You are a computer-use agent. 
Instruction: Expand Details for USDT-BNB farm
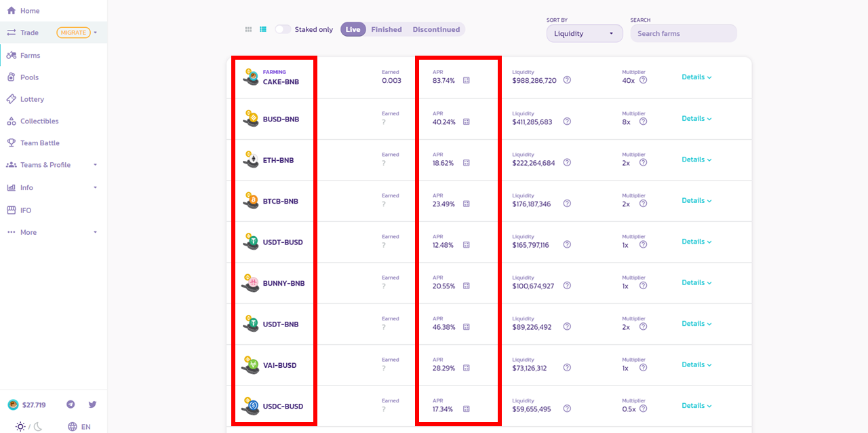click(696, 324)
